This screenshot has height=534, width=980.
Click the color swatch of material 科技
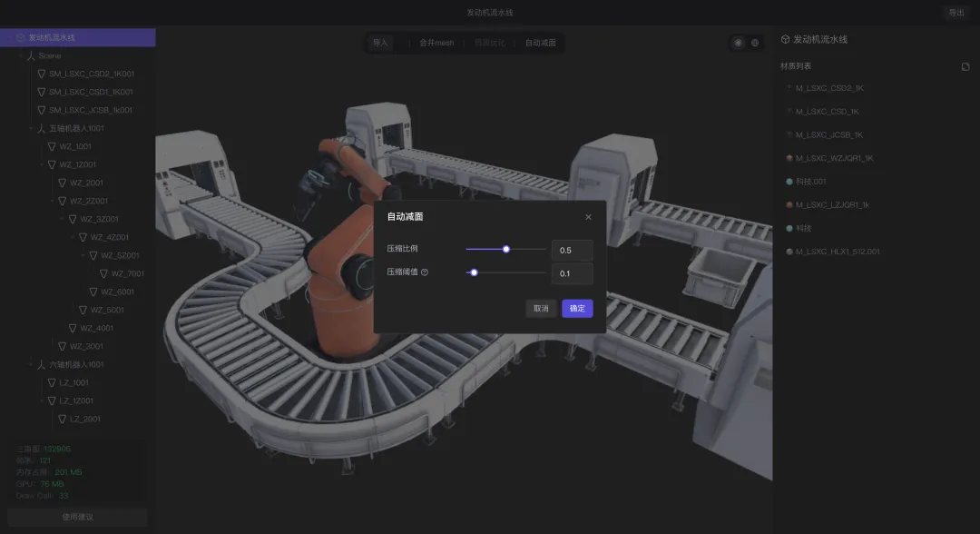pyautogui.click(x=789, y=228)
